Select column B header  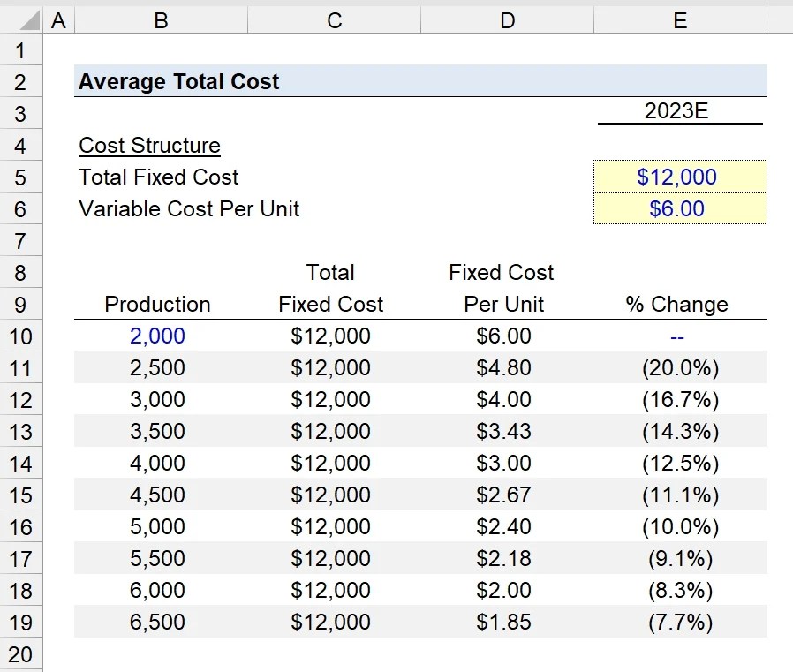161,20
